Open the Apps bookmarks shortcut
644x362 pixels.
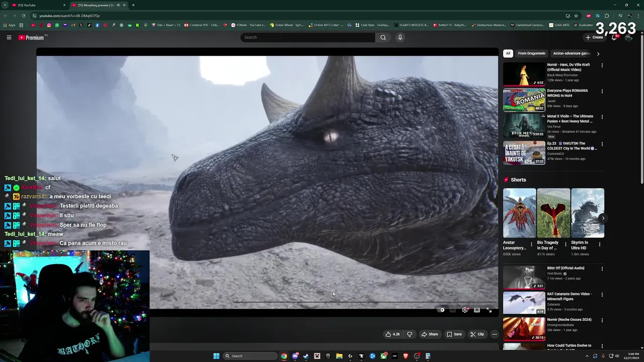pyautogui.click(x=10, y=25)
